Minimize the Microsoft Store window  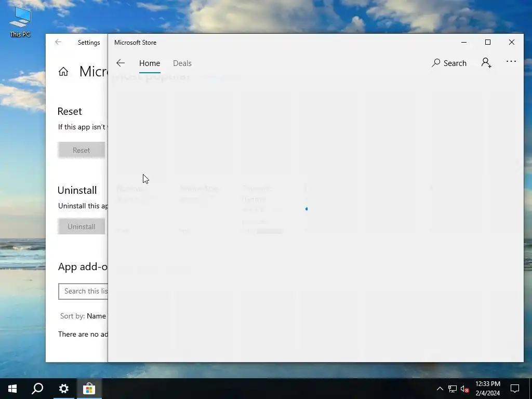pos(464,43)
